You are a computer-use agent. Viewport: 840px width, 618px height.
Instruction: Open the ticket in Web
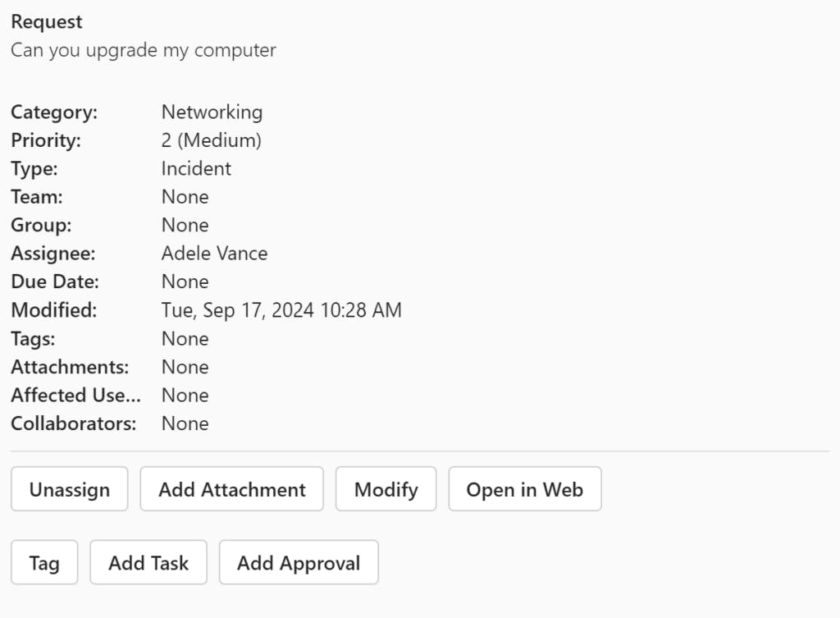click(x=524, y=490)
